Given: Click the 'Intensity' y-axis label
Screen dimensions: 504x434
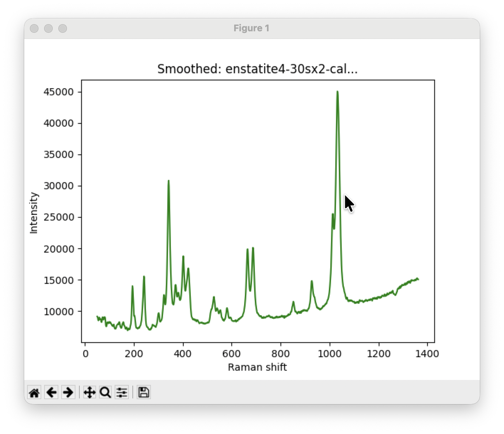Looking at the screenshot, I should [x=34, y=213].
